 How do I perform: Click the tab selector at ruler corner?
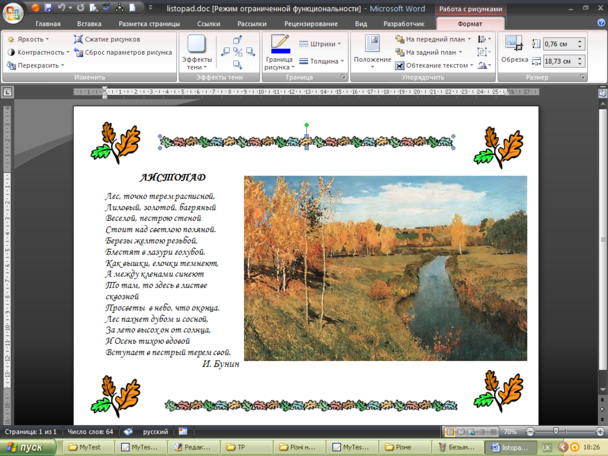(8, 92)
